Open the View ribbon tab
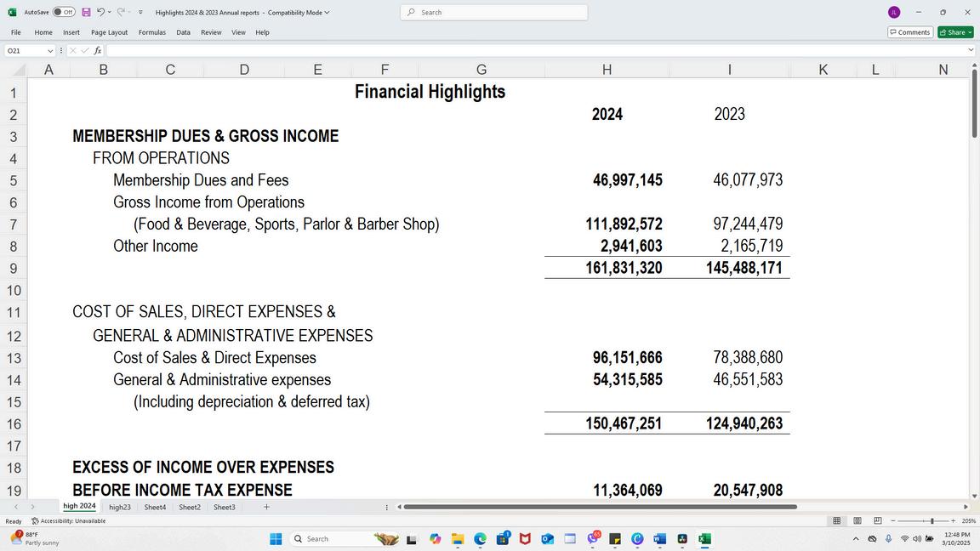980x551 pixels. [239, 32]
